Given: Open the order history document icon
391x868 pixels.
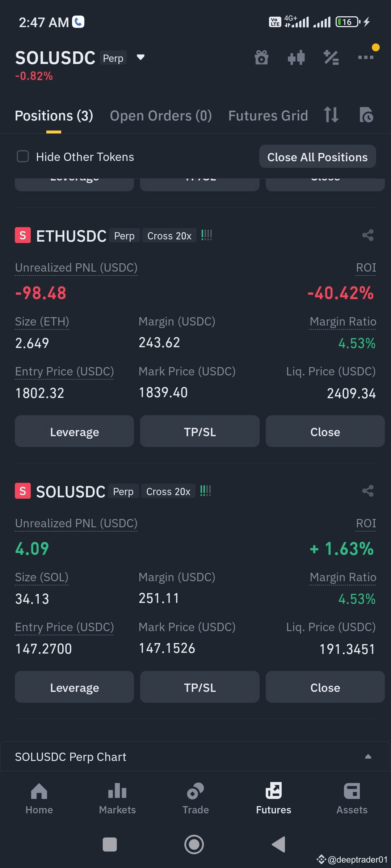Looking at the screenshot, I should tap(366, 115).
